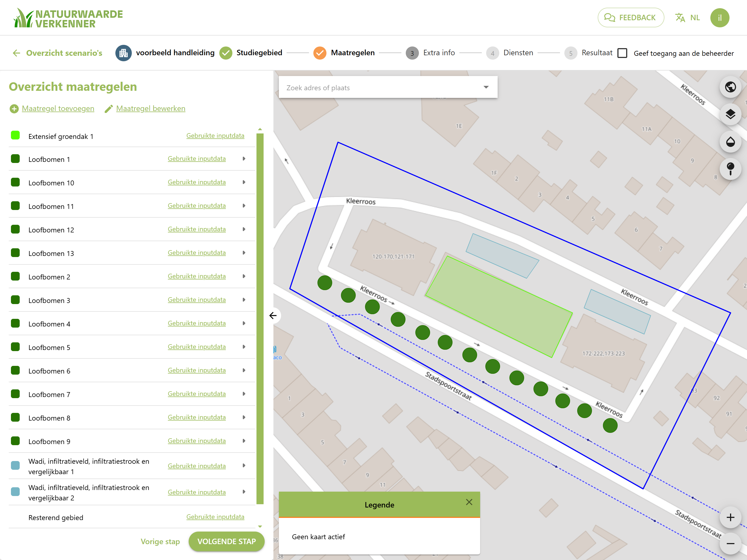The image size is (747, 560).
Task: Go back via Overzicht scenario's arrow
Action: (x=16, y=53)
